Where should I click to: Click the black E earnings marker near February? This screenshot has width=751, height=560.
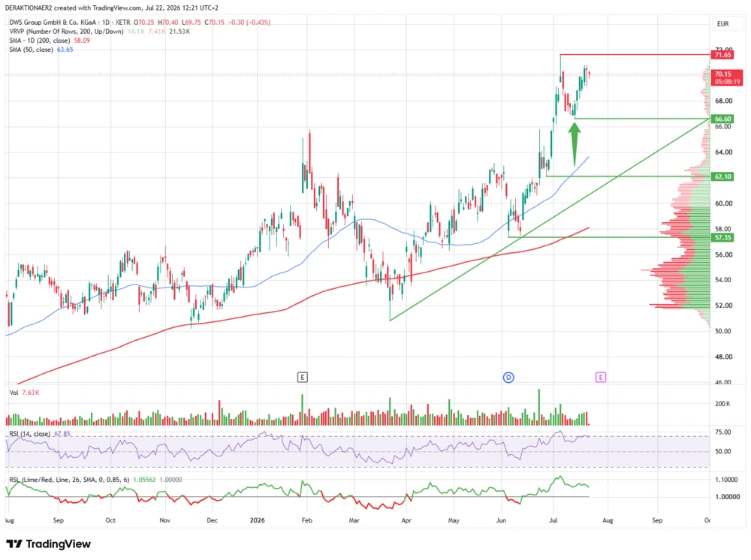(x=302, y=377)
